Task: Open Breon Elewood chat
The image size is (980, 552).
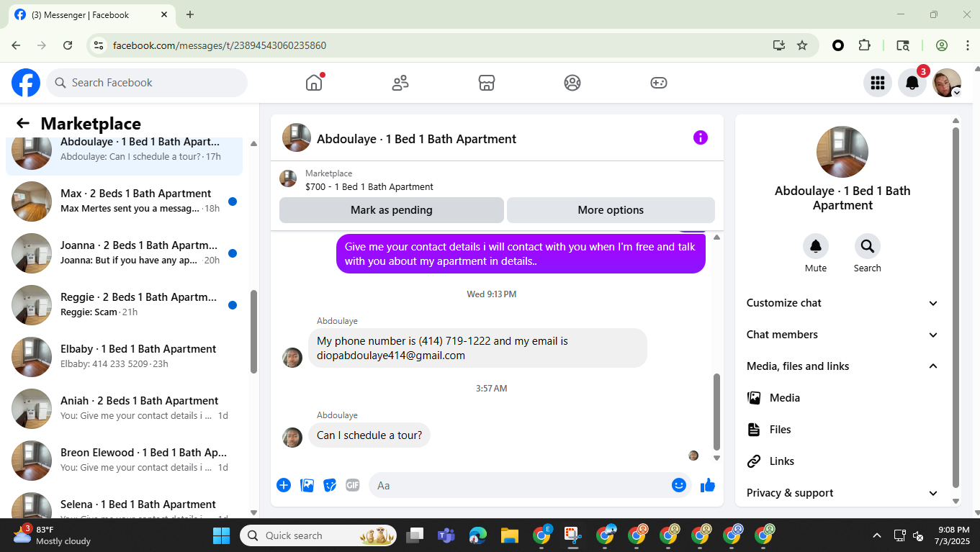Action: 124,460
